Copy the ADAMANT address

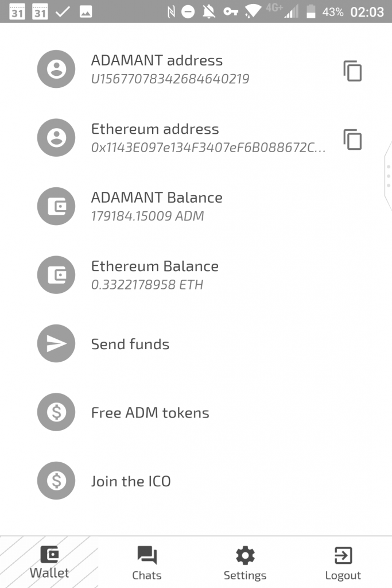[352, 70]
